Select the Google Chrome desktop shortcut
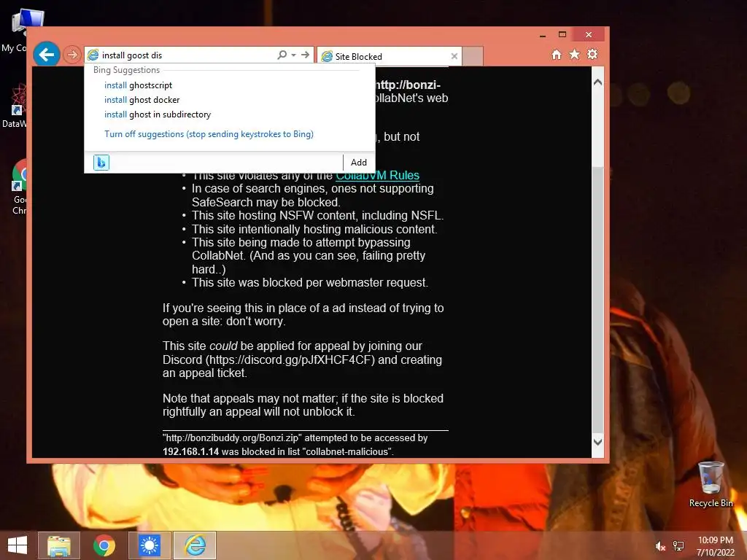 (x=20, y=187)
